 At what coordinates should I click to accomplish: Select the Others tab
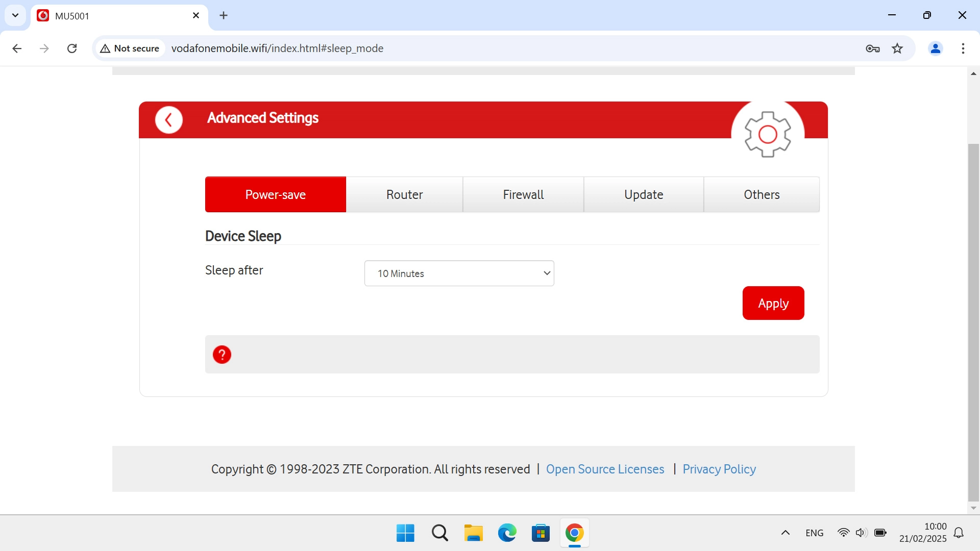[x=762, y=194]
